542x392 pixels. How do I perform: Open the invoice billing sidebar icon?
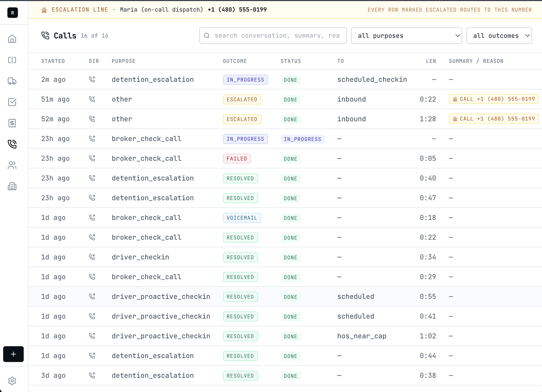(12, 123)
